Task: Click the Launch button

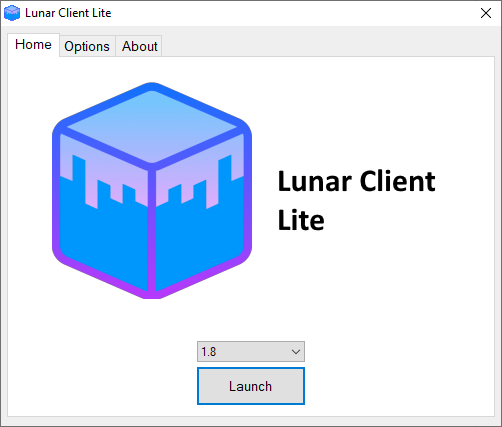Action: [251, 386]
